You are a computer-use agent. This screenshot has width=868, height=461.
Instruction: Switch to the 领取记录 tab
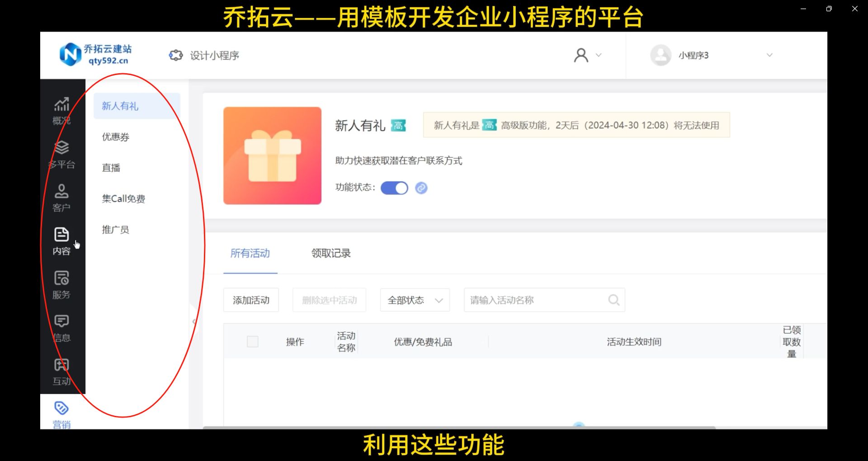pyautogui.click(x=331, y=253)
